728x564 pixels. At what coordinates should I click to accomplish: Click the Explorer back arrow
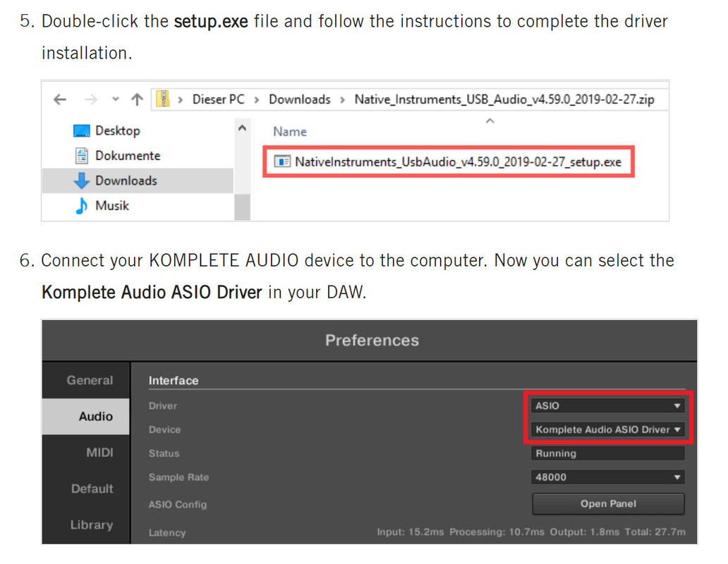(60, 99)
